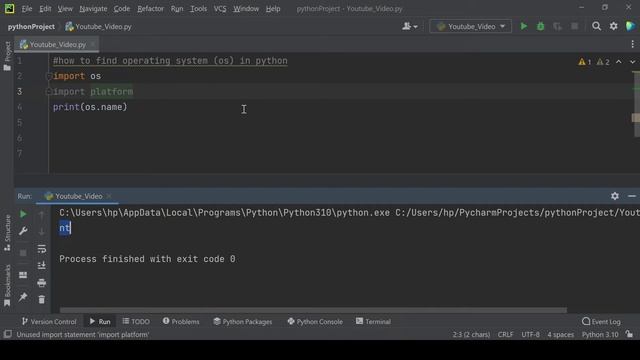The height and width of the screenshot is (360, 640).
Task: Open Python Packages tool window
Action: tap(242, 322)
